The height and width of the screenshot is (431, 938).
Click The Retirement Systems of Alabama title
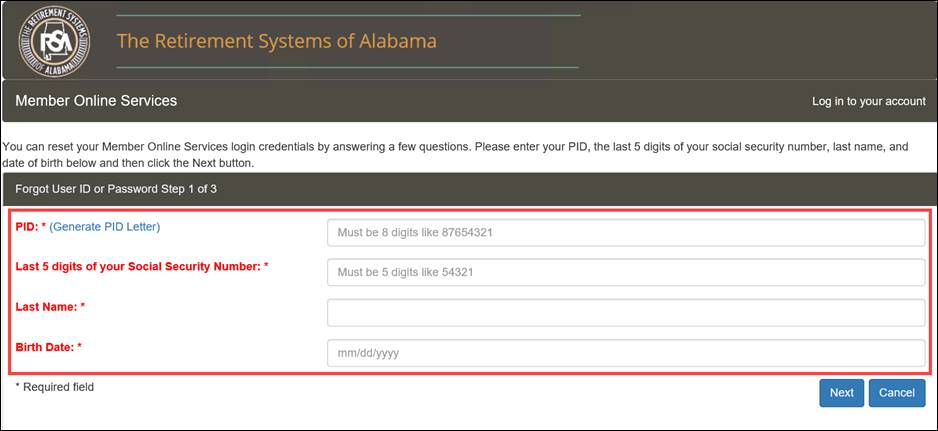click(x=276, y=41)
